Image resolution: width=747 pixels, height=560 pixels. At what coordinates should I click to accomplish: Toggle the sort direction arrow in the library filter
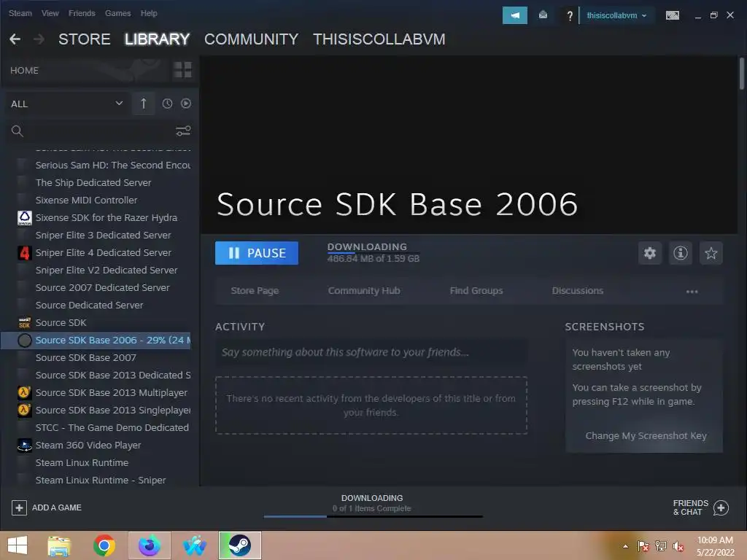point(144,104)
